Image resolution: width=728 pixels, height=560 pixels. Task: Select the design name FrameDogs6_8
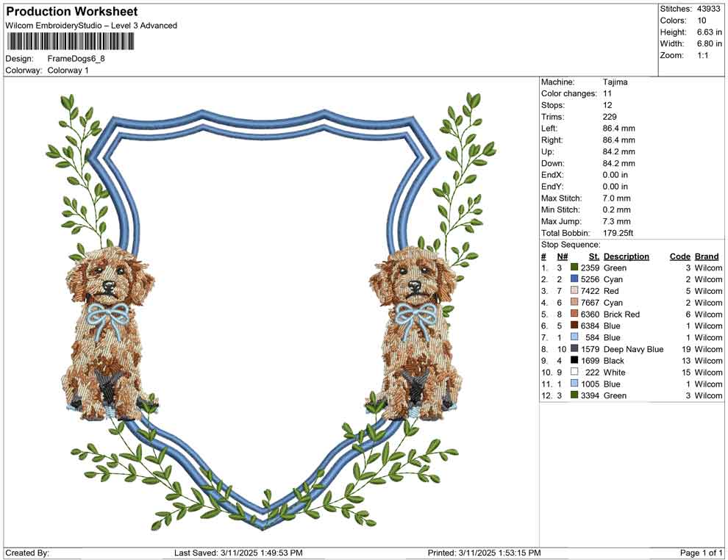tap(76, 59)
